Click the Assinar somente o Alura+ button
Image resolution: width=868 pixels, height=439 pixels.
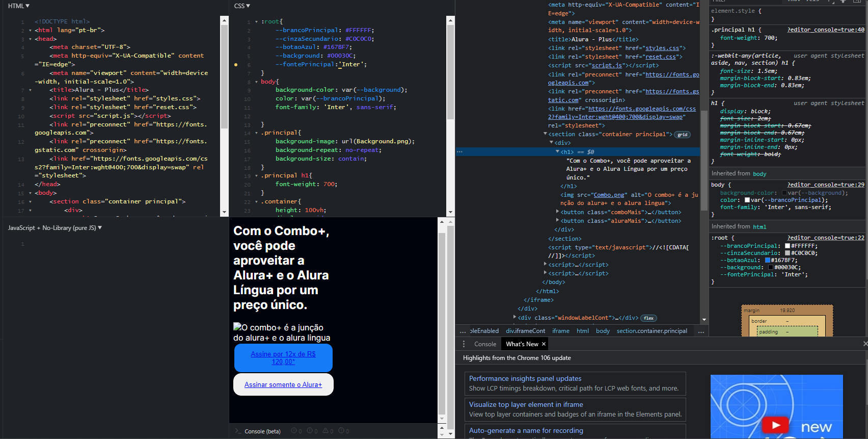coord(283,385)
